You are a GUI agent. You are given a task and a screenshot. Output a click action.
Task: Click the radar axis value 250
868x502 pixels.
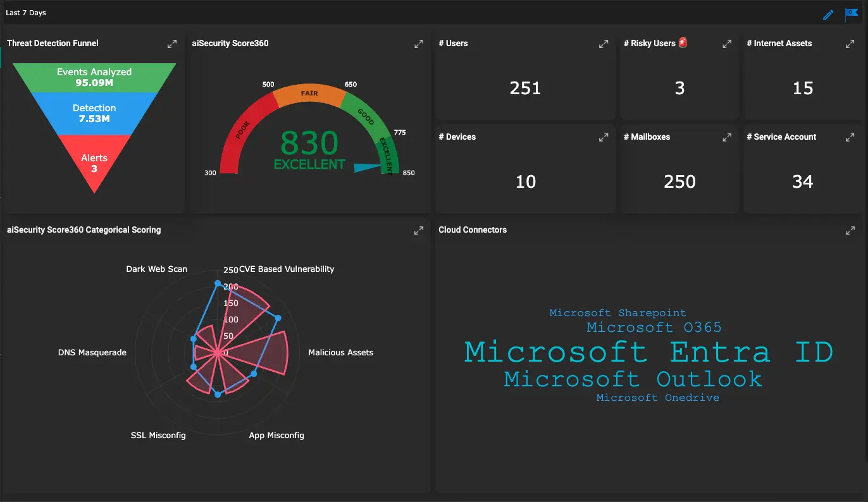231,270
